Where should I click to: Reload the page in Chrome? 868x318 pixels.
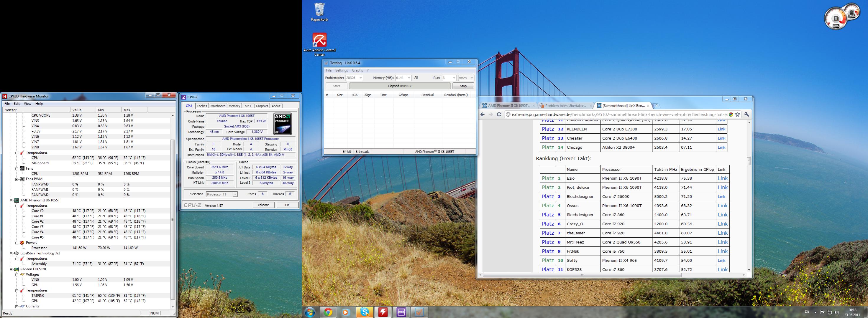pyautogui.click(x=499, y=115)
